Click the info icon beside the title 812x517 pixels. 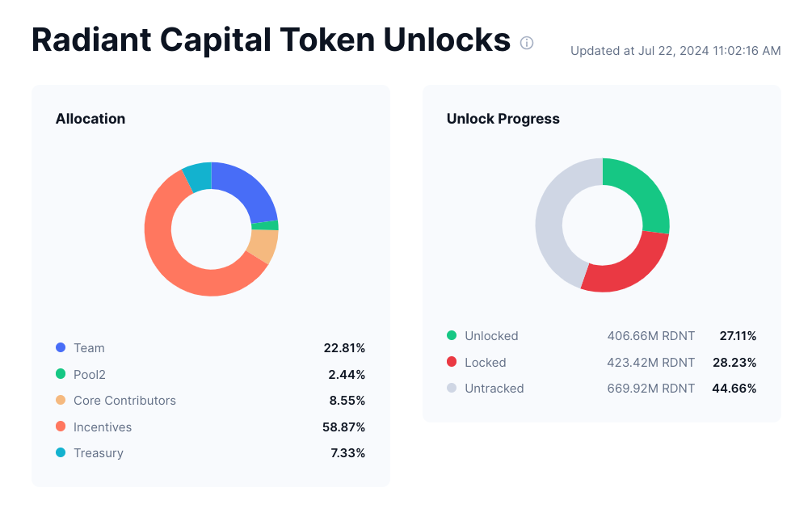(x=526, y=43)
